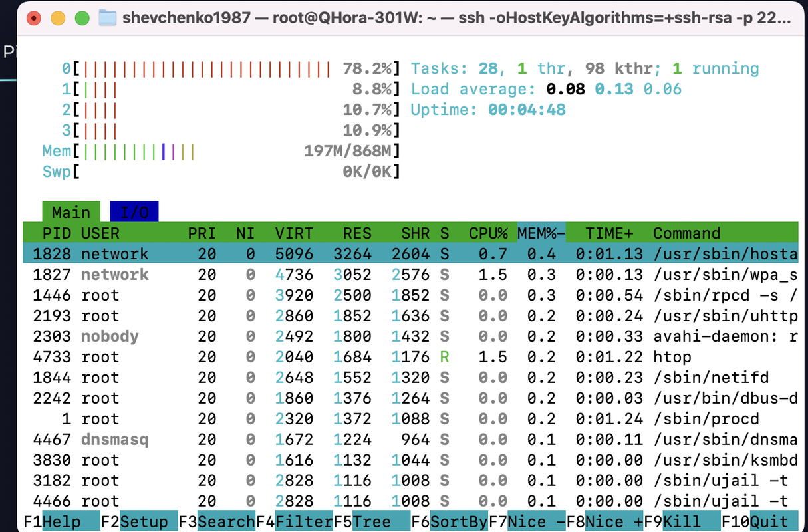808x532 pixels.
Task: Sort by PID column header
Action: [57, 233]
